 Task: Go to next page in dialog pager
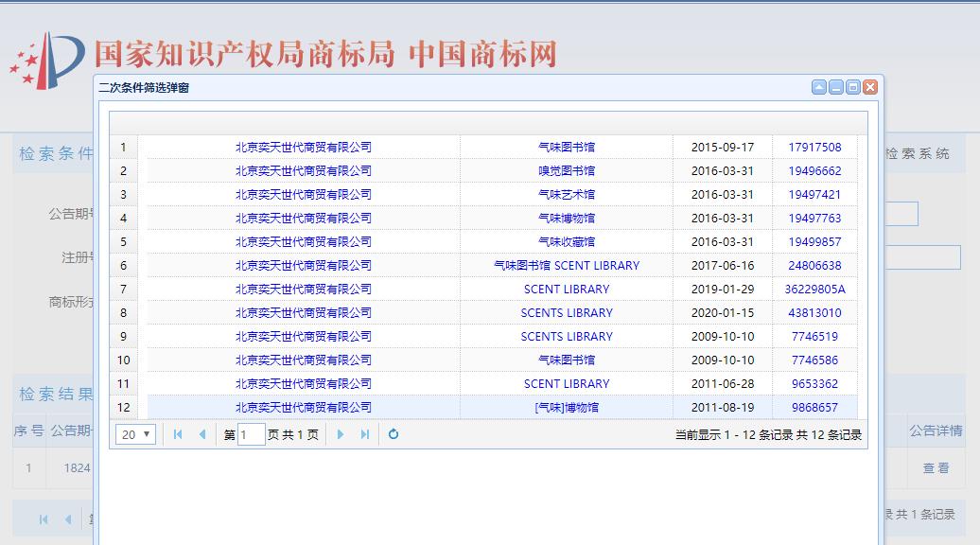coord(341,434)
